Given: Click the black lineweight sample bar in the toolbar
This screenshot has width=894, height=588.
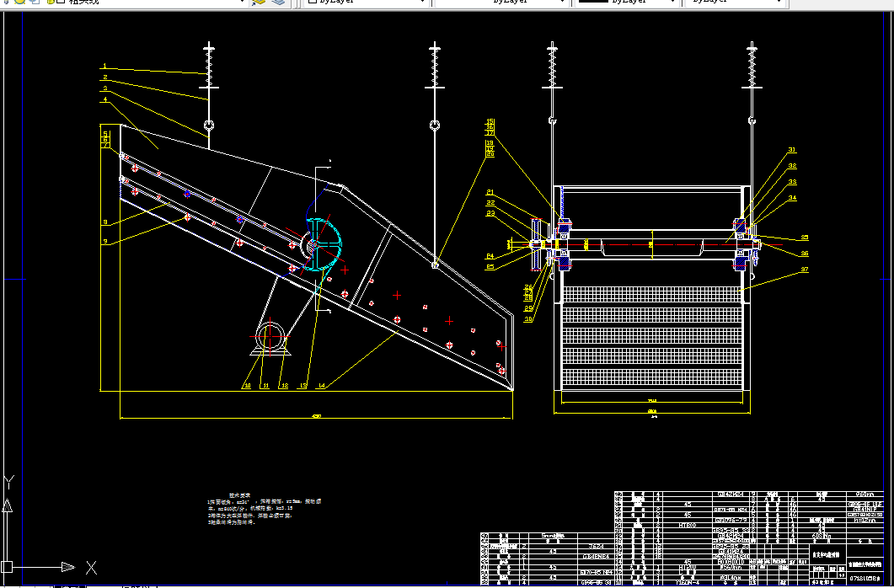Looking at the screenshot, I should tap(593, 1).
